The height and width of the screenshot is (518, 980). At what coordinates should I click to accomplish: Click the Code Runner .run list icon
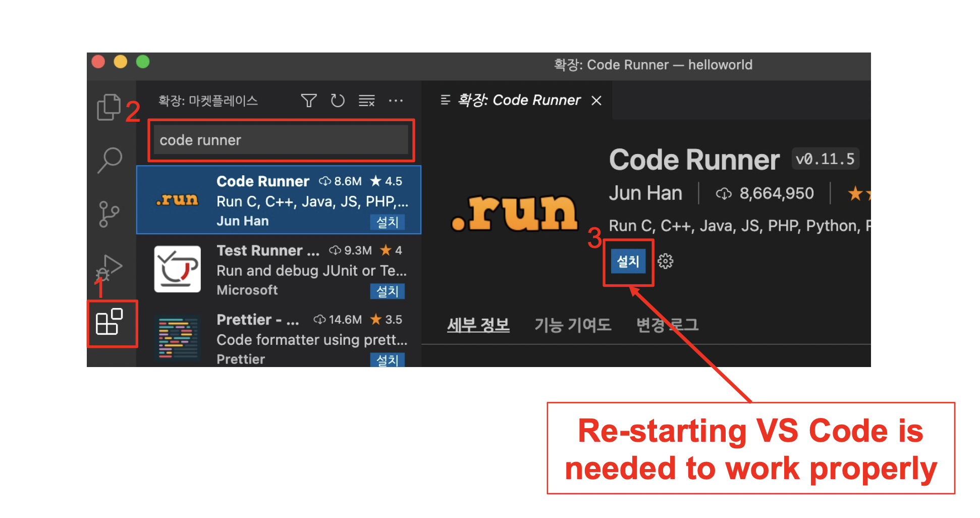click(177, 200)
